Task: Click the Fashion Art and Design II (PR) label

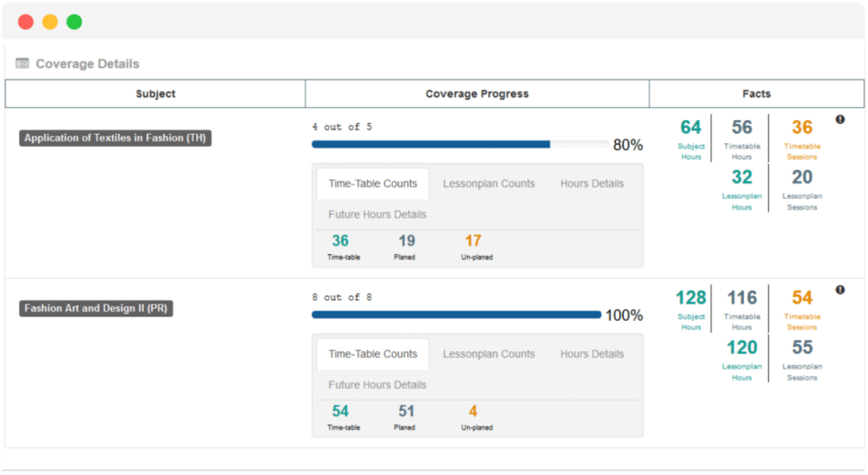Action: (95, 308)
